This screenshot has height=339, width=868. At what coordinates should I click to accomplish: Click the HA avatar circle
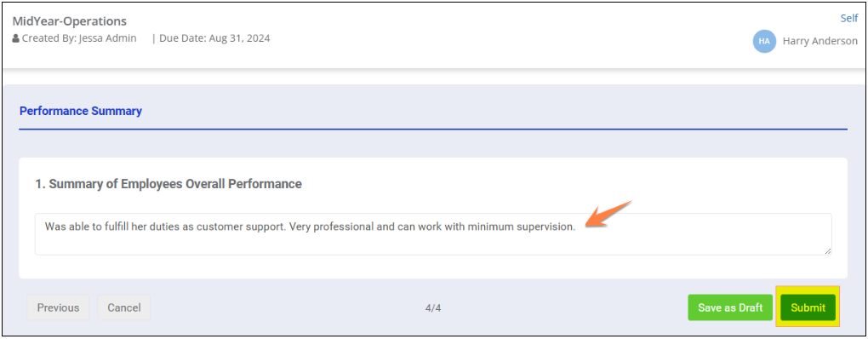click(764, 41)
